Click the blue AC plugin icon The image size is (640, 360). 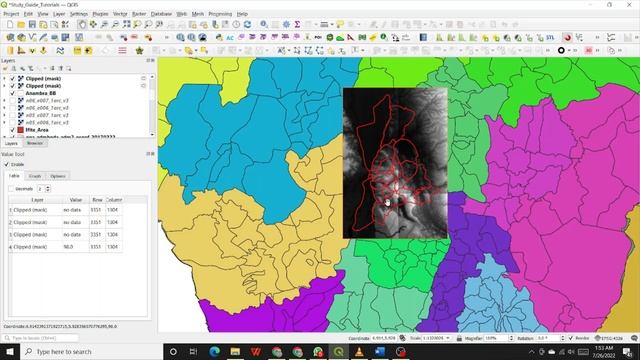point(230,38)
